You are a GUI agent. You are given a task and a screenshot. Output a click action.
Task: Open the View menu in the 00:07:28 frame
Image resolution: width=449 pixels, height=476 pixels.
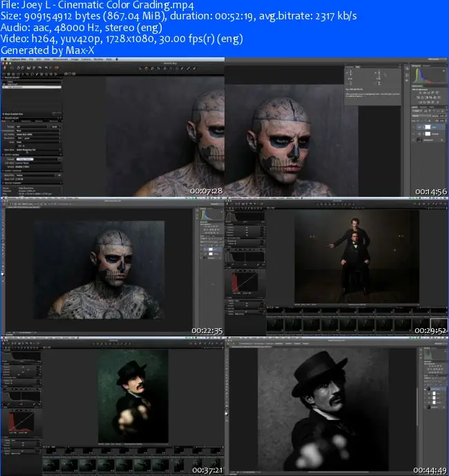[x=47, y=59]
